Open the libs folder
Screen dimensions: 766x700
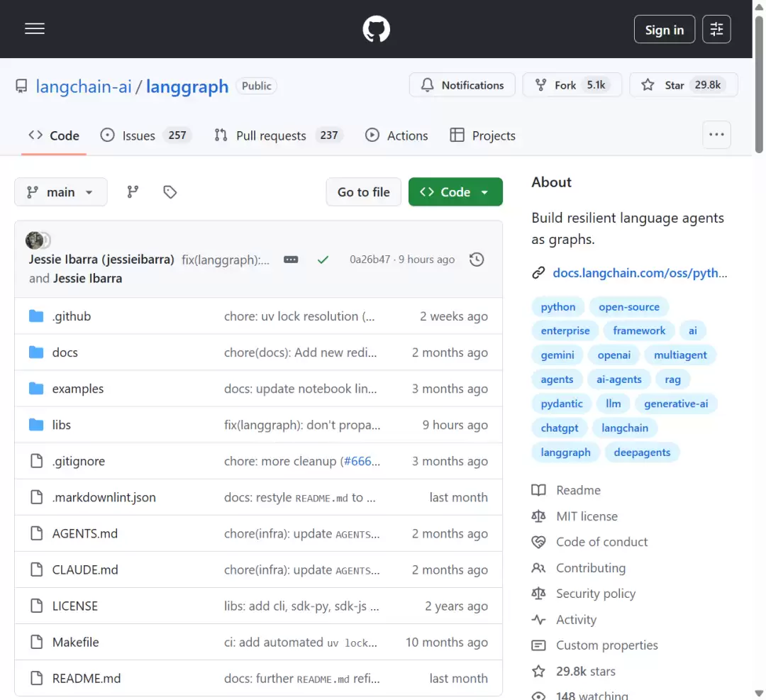[62, 425]
